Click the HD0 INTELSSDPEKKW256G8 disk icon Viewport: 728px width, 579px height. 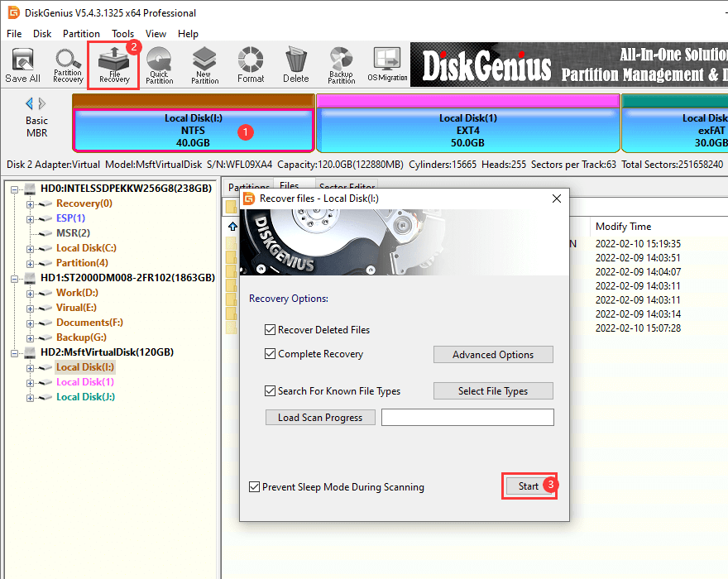[x=30, y=189]
